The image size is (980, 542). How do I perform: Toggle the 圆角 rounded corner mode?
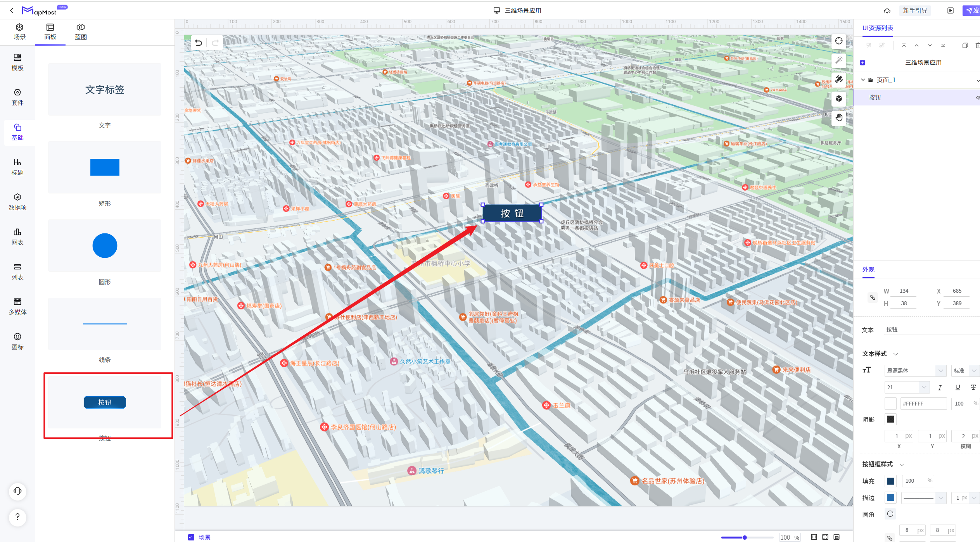(890, 514)
